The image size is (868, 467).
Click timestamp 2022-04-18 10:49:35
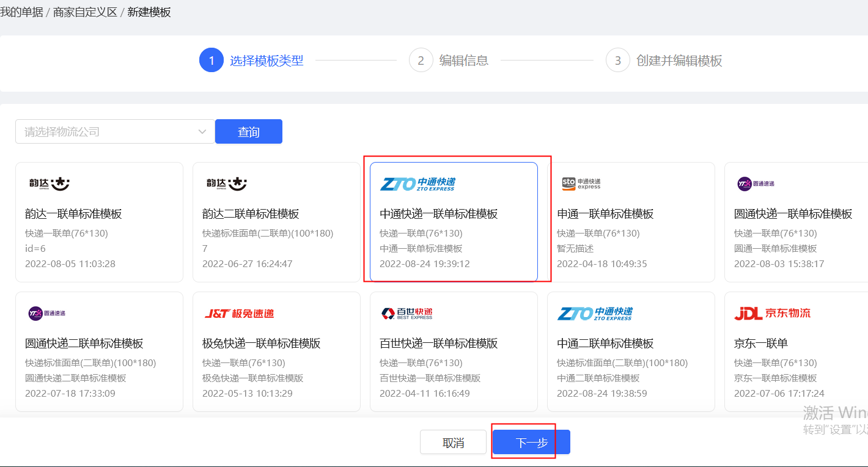602,264
